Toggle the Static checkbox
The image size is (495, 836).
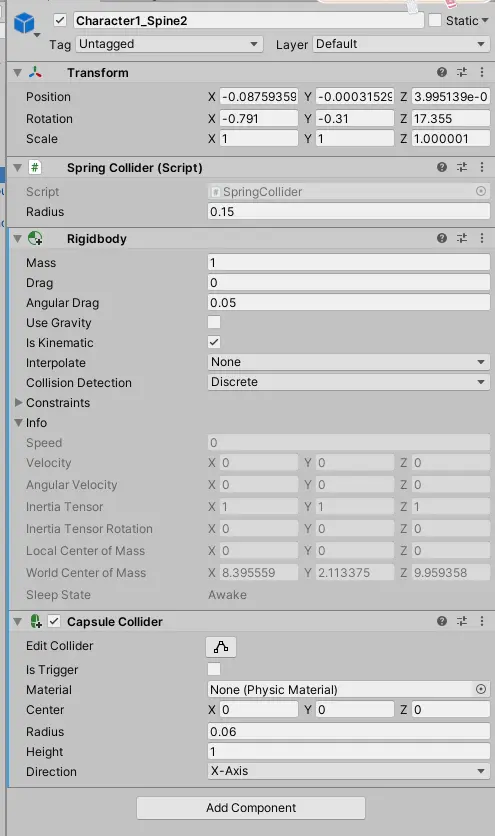[x=435, y=20]
